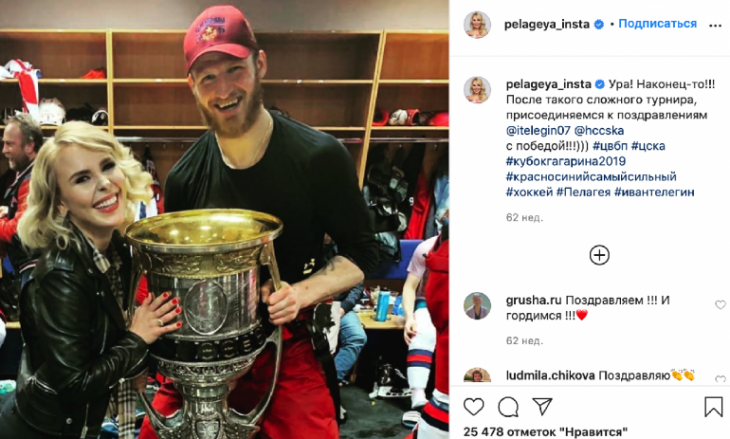Like the grusha.ru comment
The height and width of the screenshot is (439, 730).
click(x=720, y=305)
